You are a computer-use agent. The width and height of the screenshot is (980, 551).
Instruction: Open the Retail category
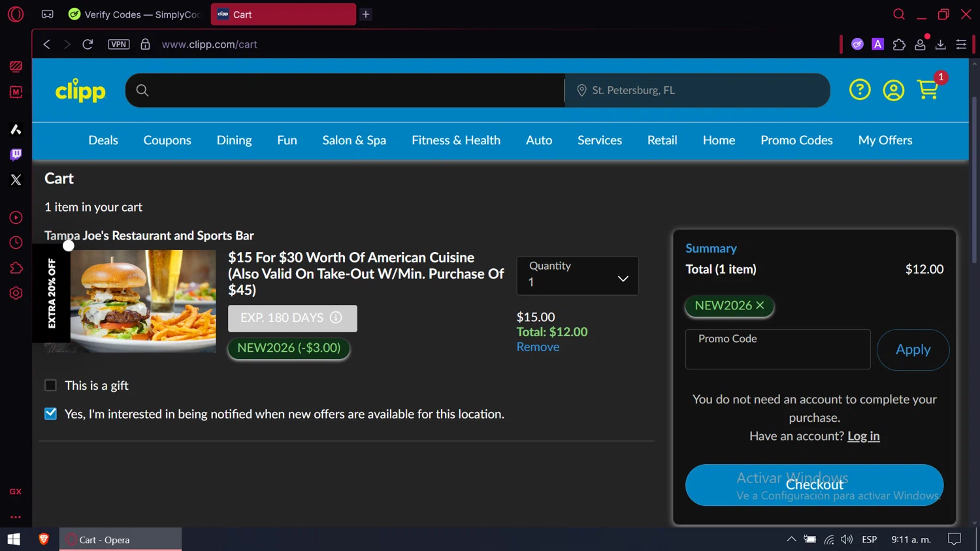click(x=662, y=140)
